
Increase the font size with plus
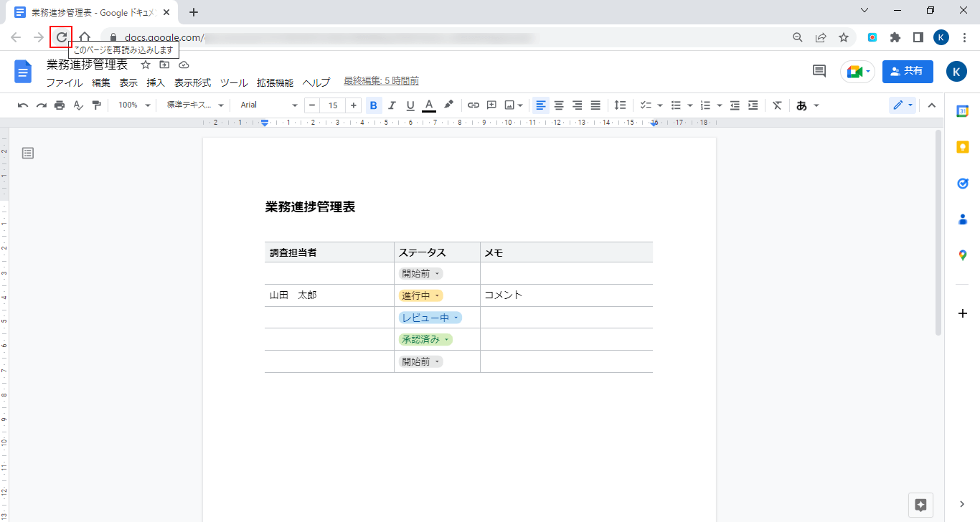click(354, 105)
